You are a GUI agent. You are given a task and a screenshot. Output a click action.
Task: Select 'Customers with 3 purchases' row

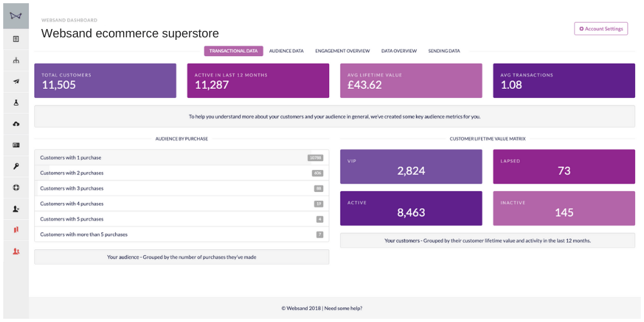tap(182, 188)
